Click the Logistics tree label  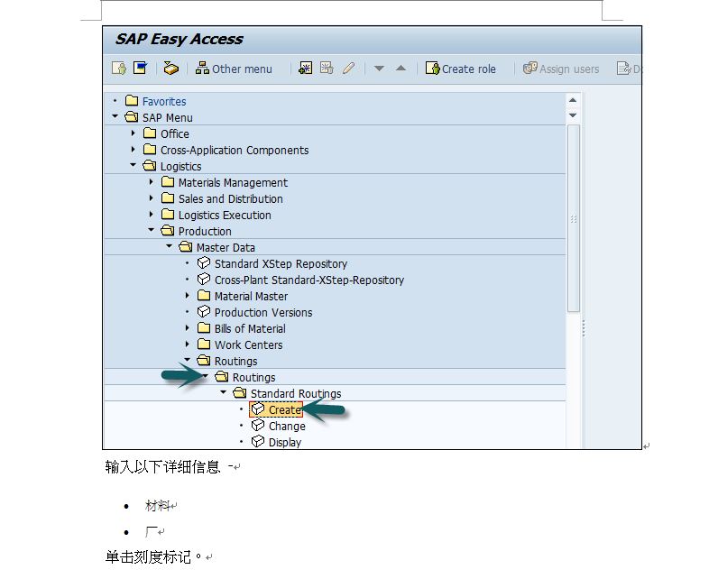pyautogui.click(x=181, y=166)
